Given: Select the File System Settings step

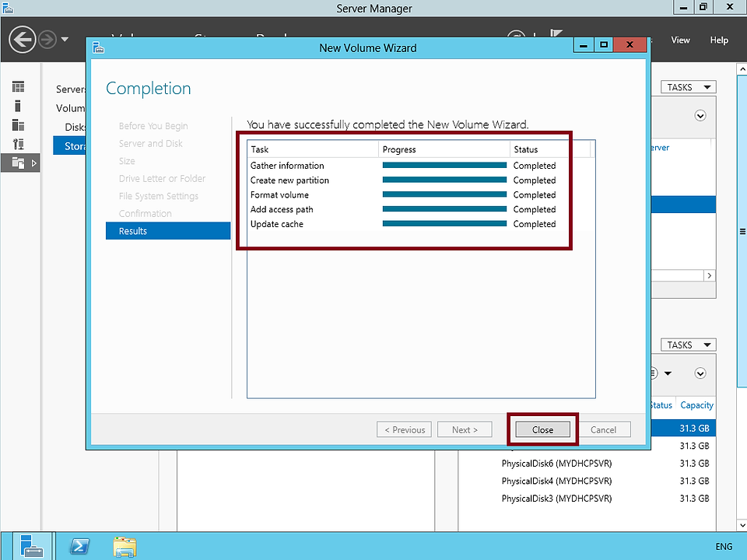Looking at the screenshot, I should tap(158, 196).
